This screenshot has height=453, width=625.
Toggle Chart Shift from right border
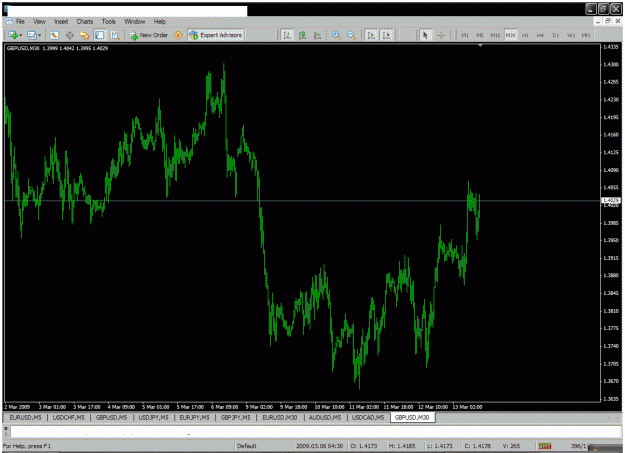click(x=387, y=35)
